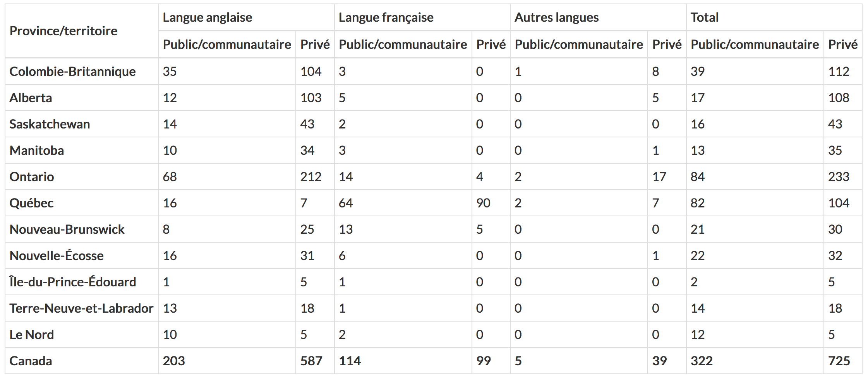Select Public/communautaire subheader under Autres langues
This screenshot has width=868, height=380.
[578, 45]
